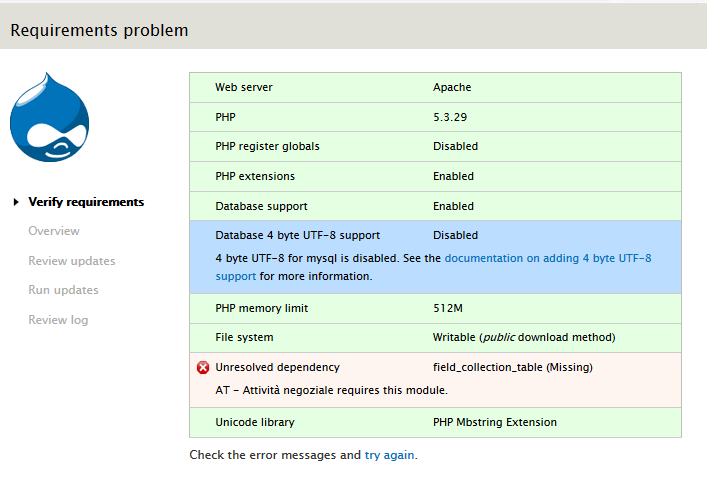Click the 'PHP extensions' label
707x499 pixels.
pos(255,176)
